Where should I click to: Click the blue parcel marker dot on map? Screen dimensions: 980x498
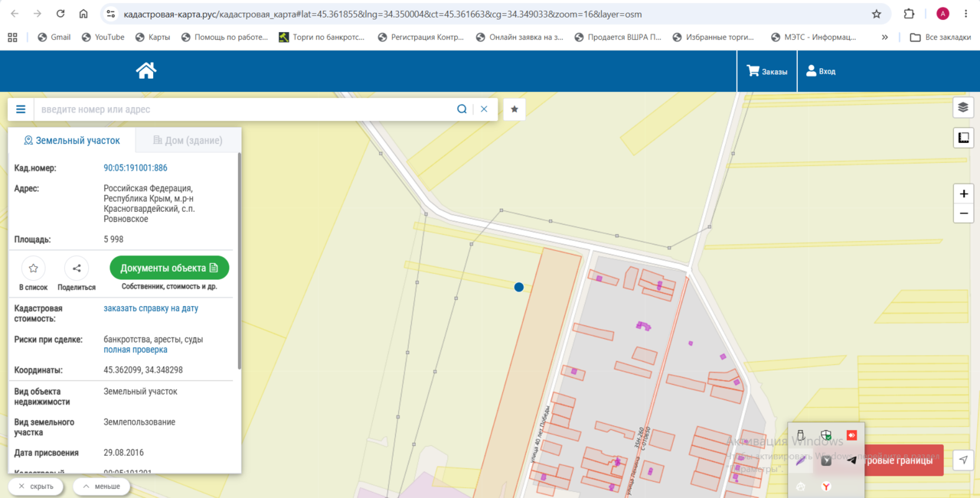tap(519, 287)
